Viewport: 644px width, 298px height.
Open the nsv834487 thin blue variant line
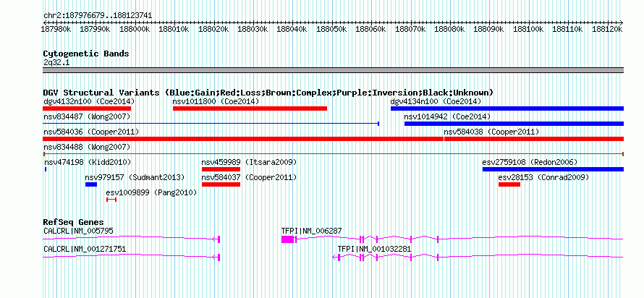(x=211, y=123)
